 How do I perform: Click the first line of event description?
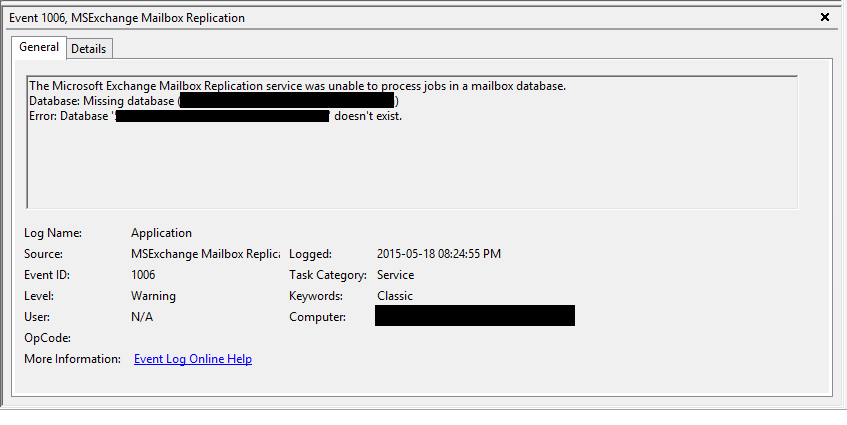[298, 86]
